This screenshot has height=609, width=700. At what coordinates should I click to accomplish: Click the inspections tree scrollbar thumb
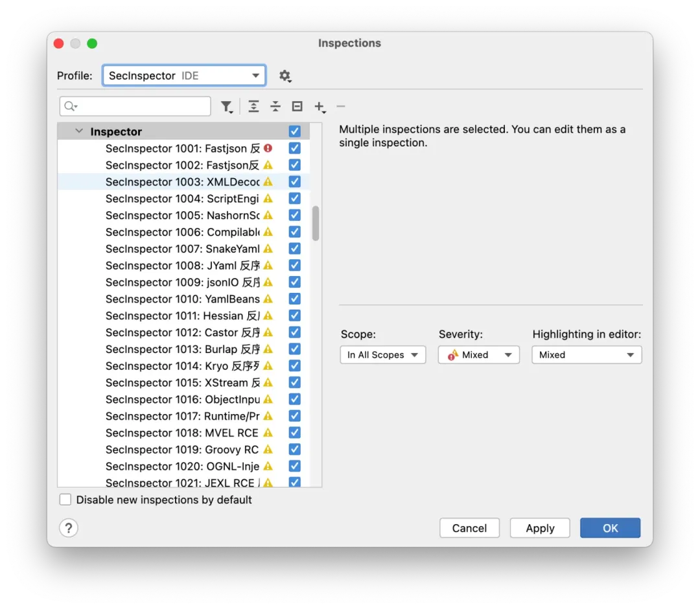click(x=316, y=223)
